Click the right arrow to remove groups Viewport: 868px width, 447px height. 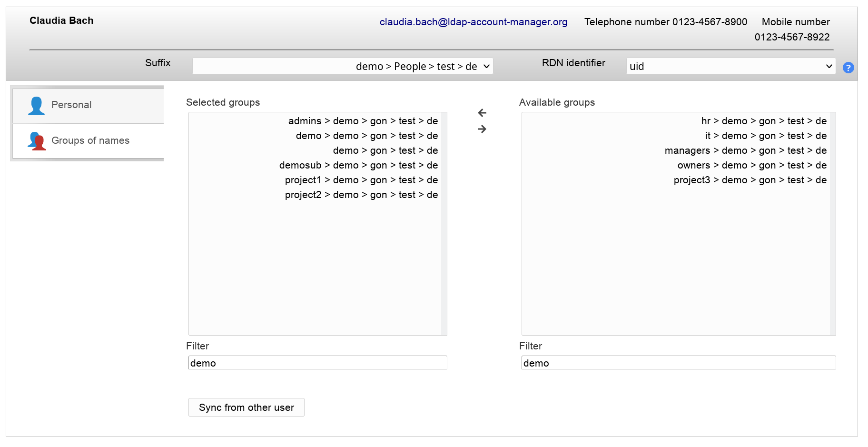(482, 129)
